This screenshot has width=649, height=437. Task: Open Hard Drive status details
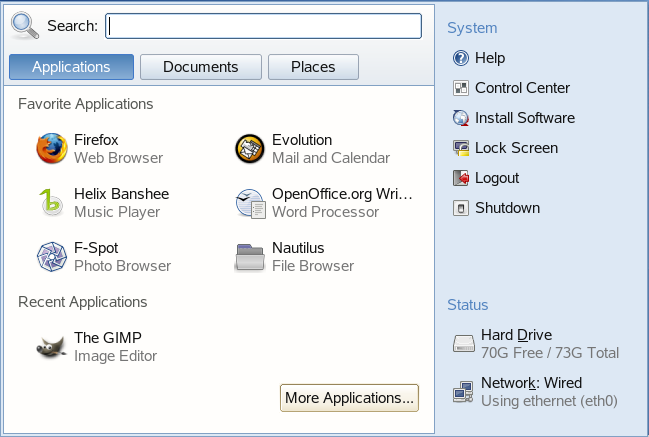464,344
